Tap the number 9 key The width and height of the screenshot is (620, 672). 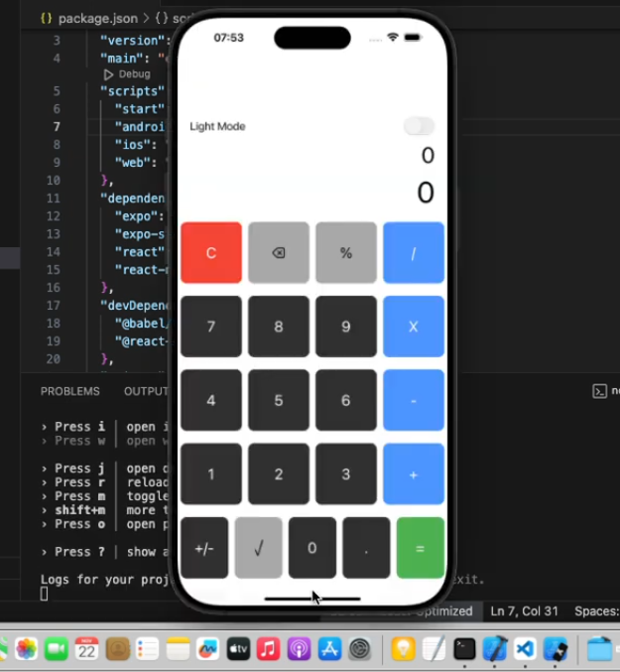346,327
